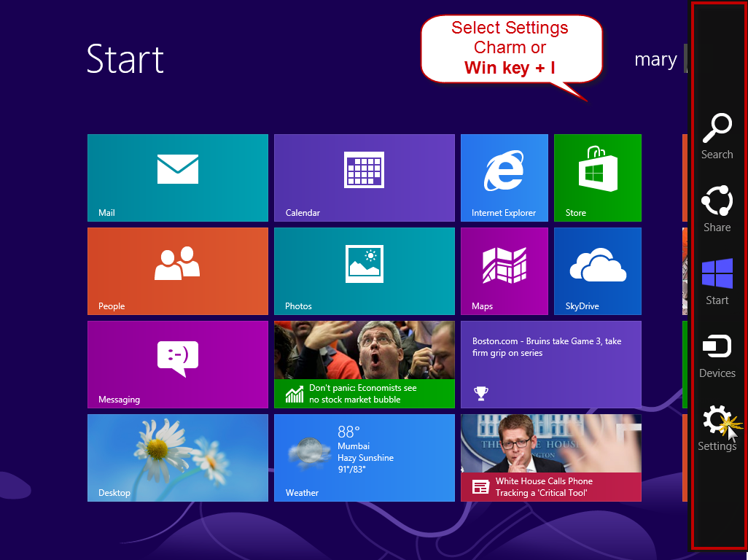Image resolution: width=748 pixels, height=560 pixels.
Task: Click the chart icon on finance tile
Action: pos(295,394)
